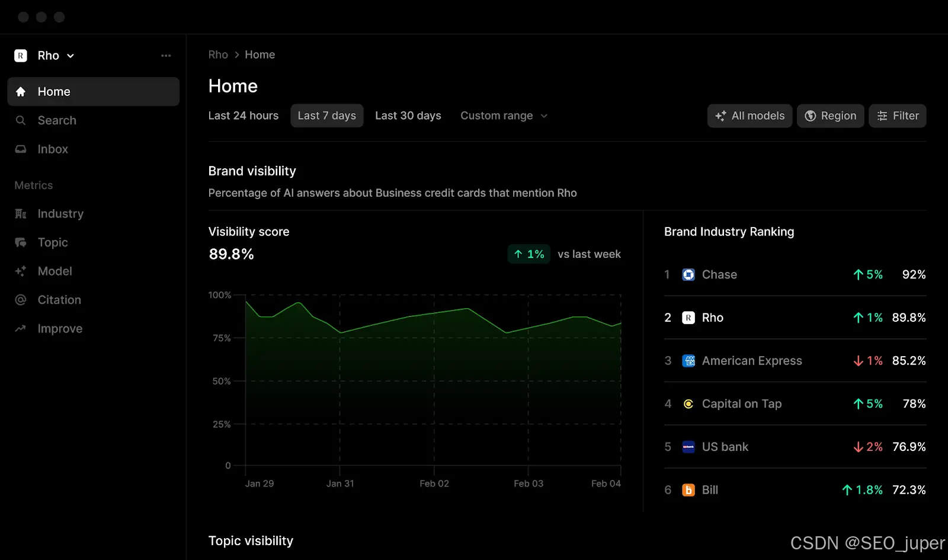Click the Home breadcrumb link
The height and width of the screenshot is (560, 948).
260,55
